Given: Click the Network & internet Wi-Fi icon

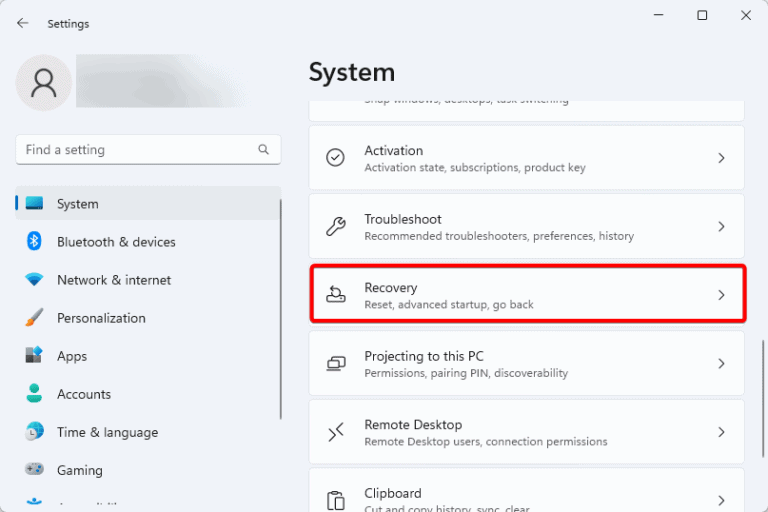Looking at the screenshot, I should pos(34,280).
